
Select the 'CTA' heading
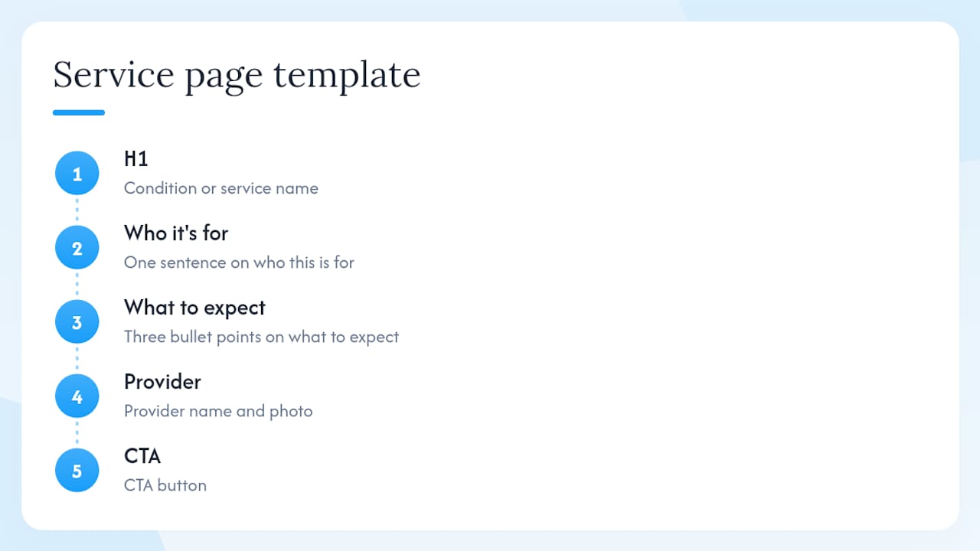click(142, 456)
